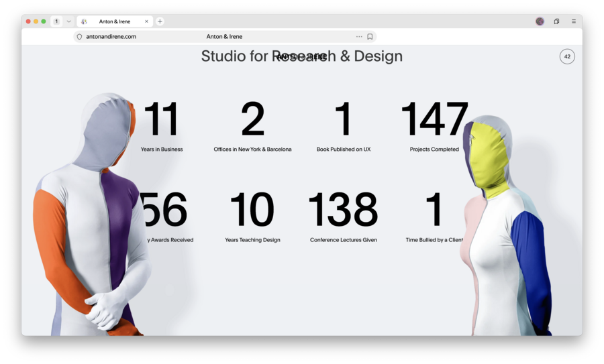Viewport: 604px width, 364px height.
Task: Click the left figure in orange-purple suit
Action: pyautogui.click(x=92, y=215)
